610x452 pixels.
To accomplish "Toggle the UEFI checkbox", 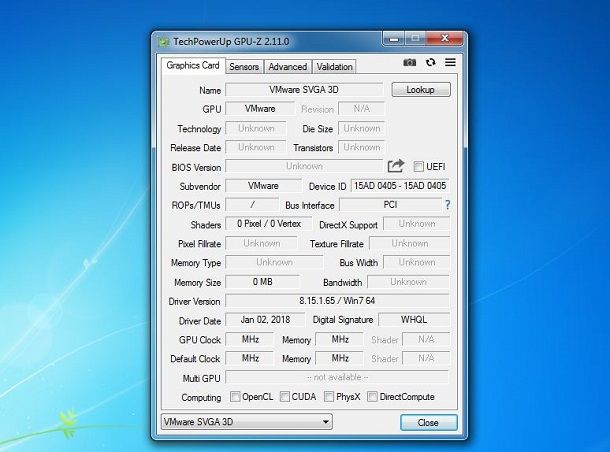I will point(418,167).
